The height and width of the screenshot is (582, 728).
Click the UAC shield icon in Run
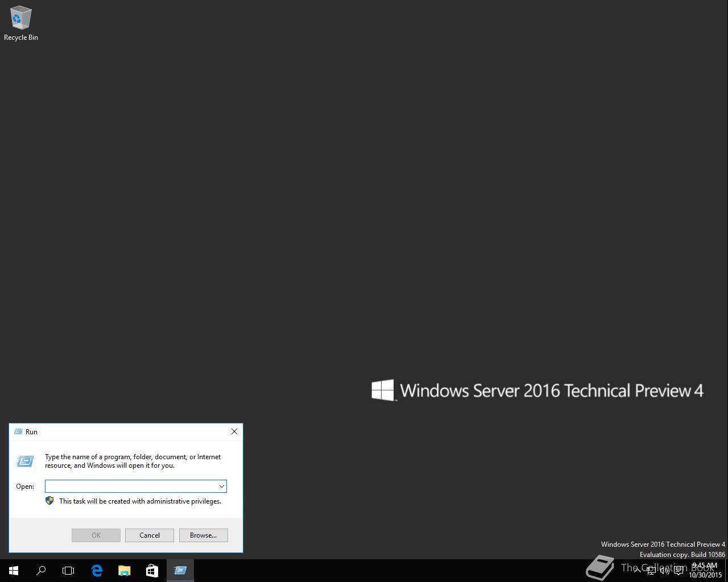point(49,501)
